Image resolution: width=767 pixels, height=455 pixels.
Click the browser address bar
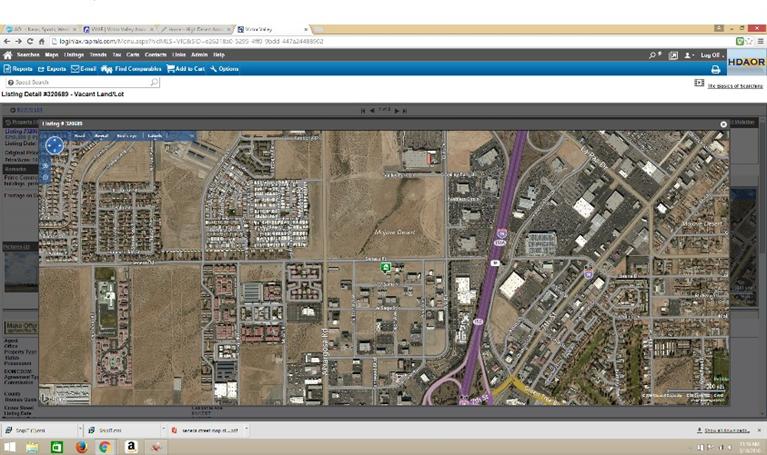pos(391,42)
